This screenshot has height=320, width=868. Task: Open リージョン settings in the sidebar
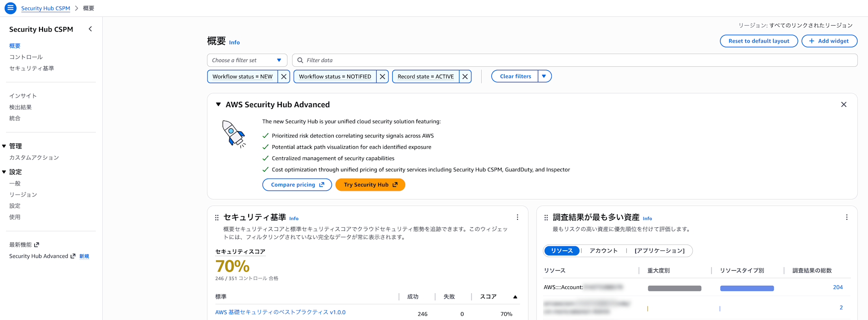click(x=23, y=195)
